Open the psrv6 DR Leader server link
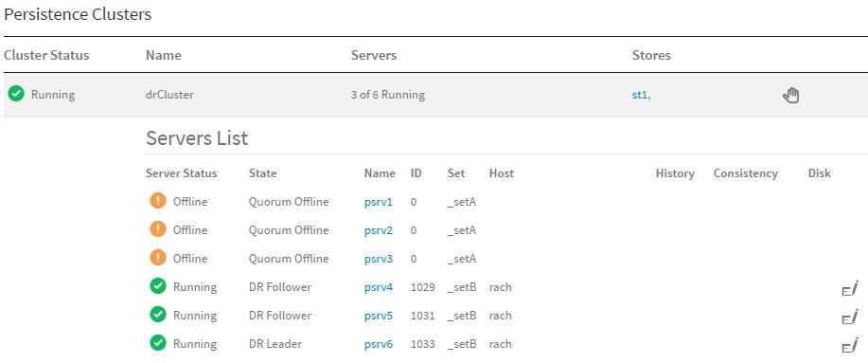The width and height of the screenshot is (868, 363). pos(378,344)
